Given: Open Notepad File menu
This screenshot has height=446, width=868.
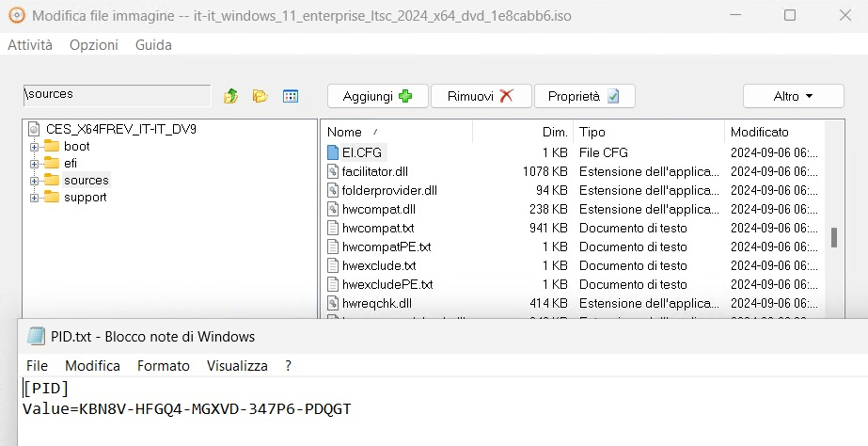Looking at the screenshot, I should (37, 366).
